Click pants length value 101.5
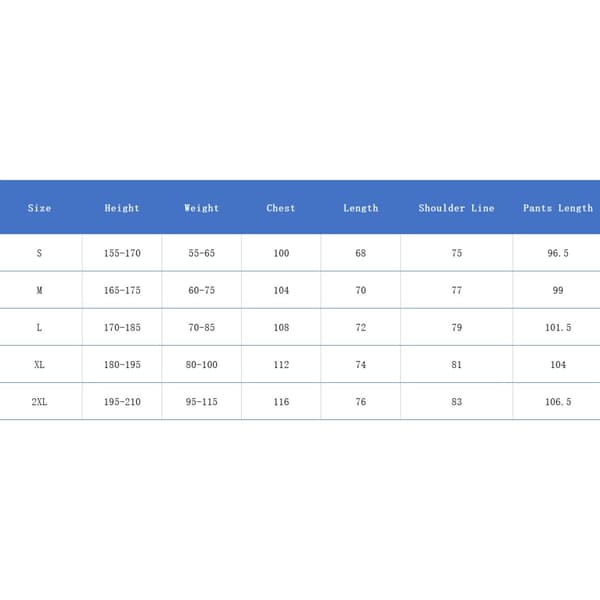The width and height of the screenshot is (600, 600). pyautogui.click(x=558, y=327)
